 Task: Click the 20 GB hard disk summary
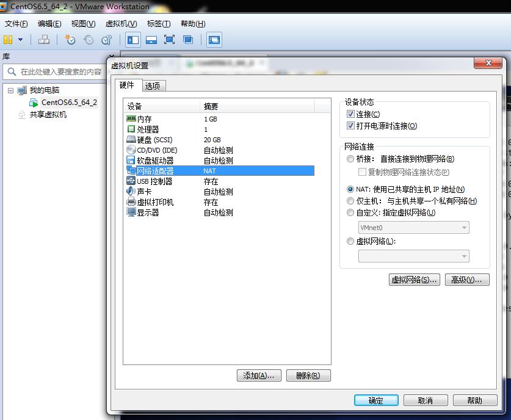[212, 140]
